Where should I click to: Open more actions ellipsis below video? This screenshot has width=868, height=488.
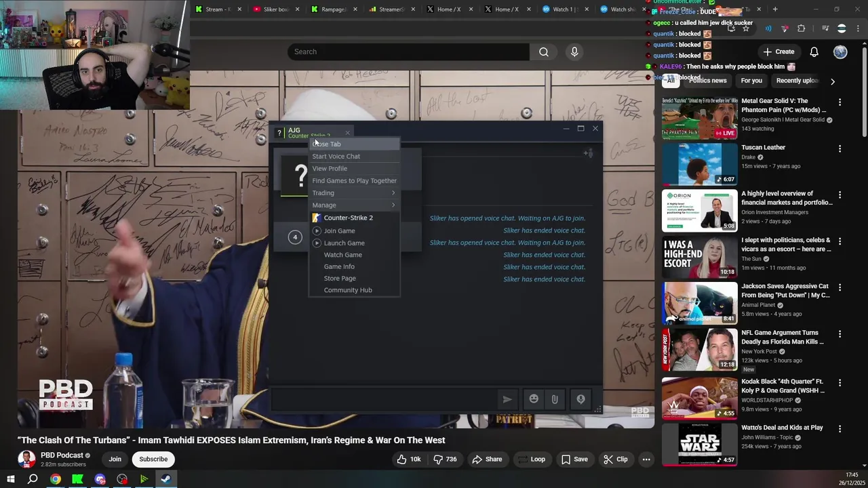coord(646,460)
